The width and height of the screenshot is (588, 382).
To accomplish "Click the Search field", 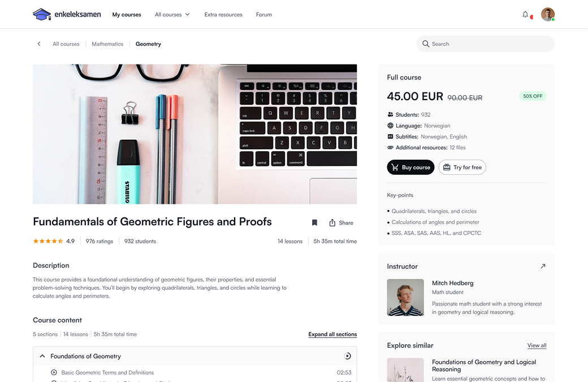I will pos(485,44).
